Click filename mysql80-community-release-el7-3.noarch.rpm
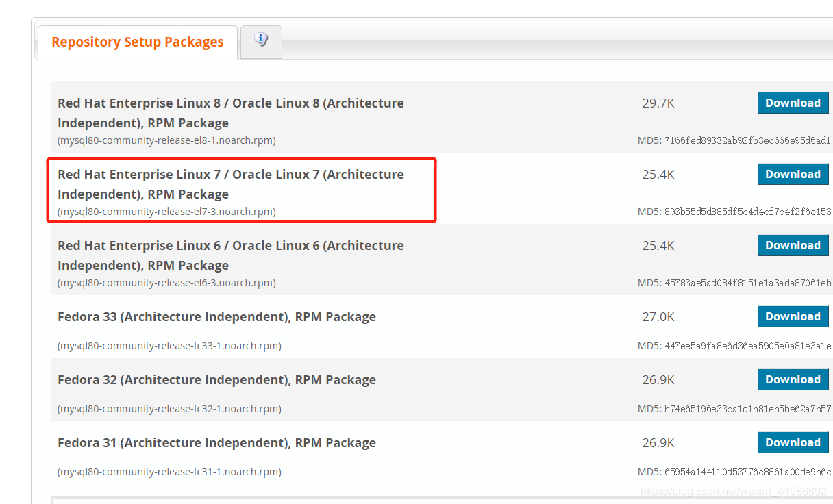The image size is (833, 504). [166, 212]
